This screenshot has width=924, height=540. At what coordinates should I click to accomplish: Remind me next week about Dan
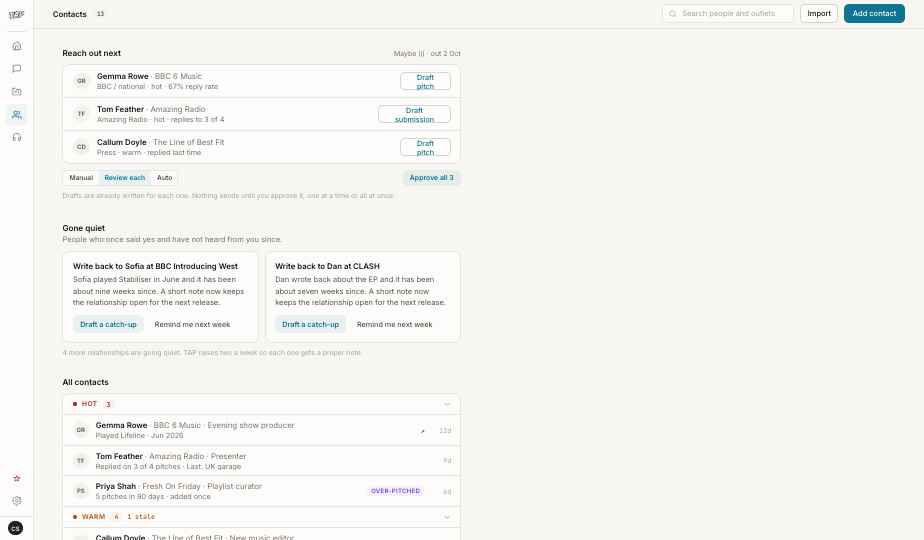click(394, 324)
